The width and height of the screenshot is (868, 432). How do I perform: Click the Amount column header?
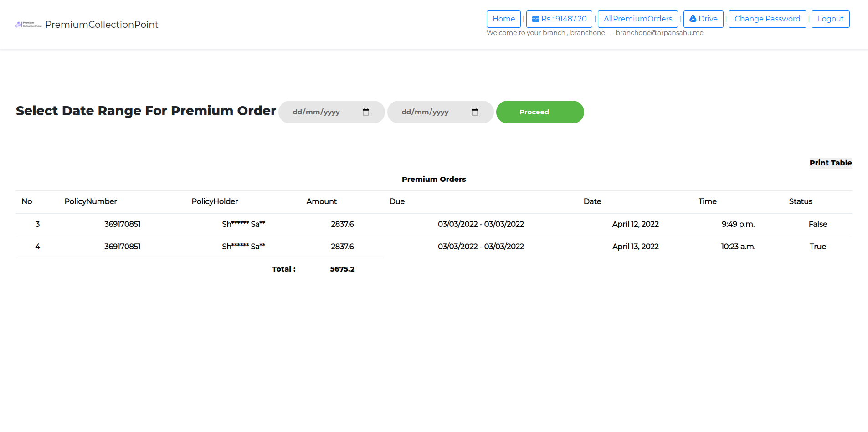[x=321, y=201]
